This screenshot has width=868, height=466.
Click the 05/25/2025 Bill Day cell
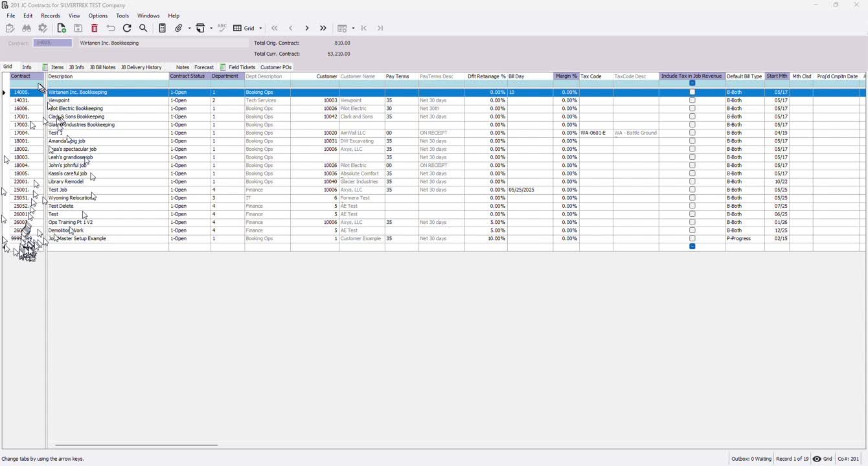531,190
